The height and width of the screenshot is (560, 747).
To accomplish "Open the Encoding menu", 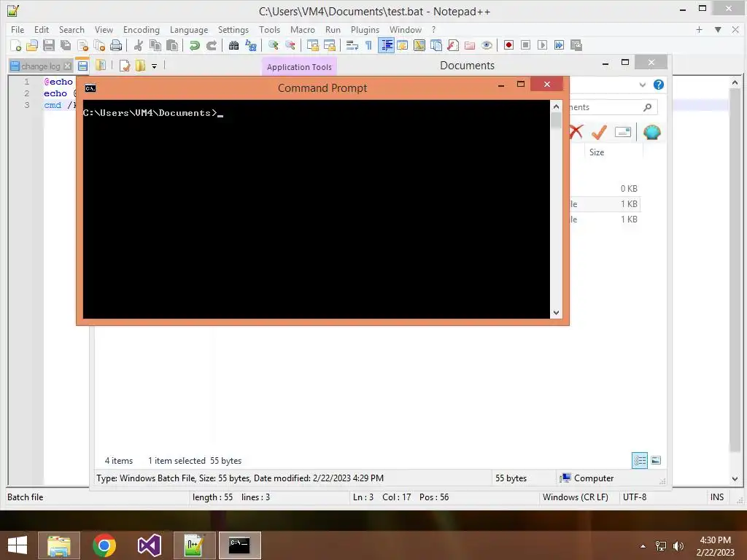I will (x=141, y=29).
